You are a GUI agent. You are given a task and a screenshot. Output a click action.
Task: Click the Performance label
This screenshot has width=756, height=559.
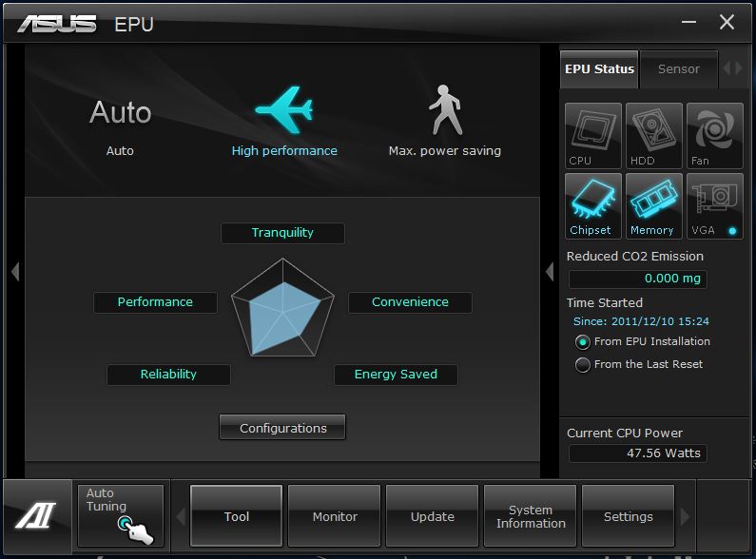[155, 302]
